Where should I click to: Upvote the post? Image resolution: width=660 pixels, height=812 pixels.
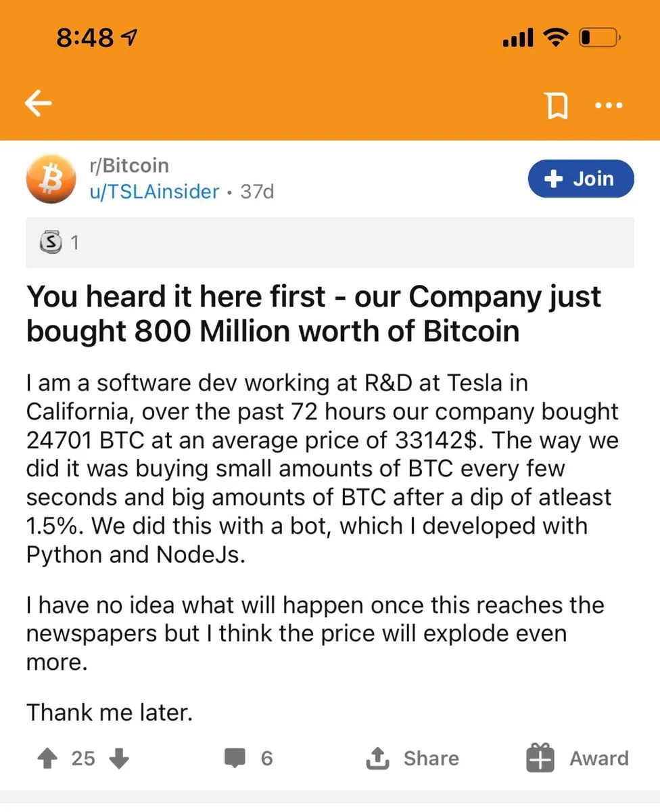(47, 759)
